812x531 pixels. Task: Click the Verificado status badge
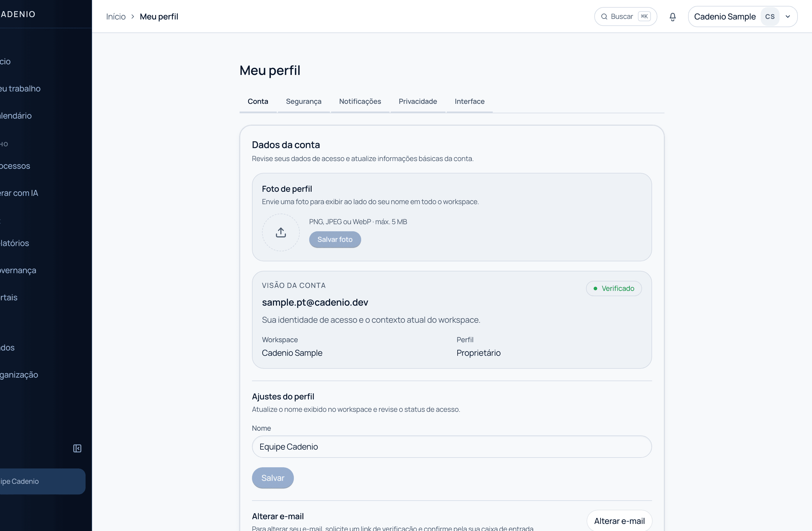pos(614,289)
